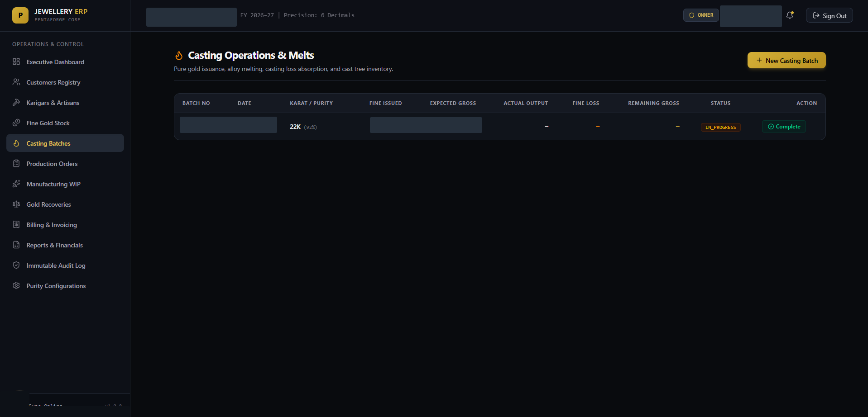Click the KARAT / PURITY column header
Image resolution: width=868 pixels, height=417 pixels.
(x=311, y=103)
